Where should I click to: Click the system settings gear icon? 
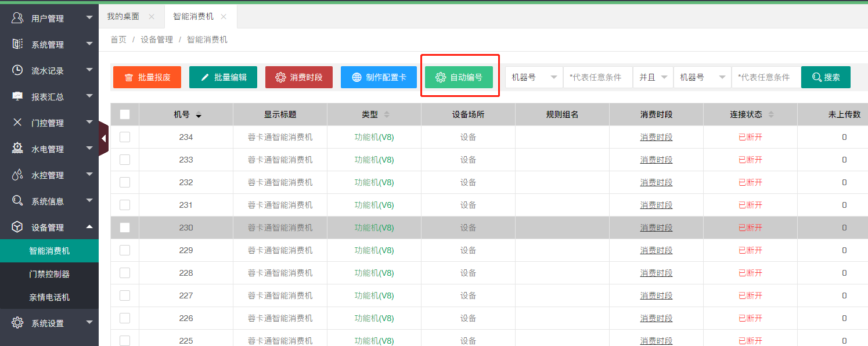tap(17, 323)
